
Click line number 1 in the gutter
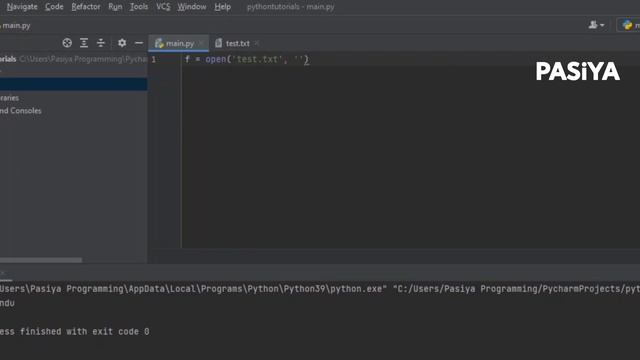coord(153,60)
